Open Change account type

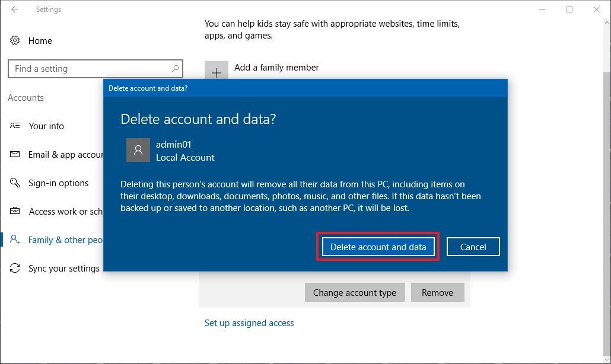coord(355,292)
